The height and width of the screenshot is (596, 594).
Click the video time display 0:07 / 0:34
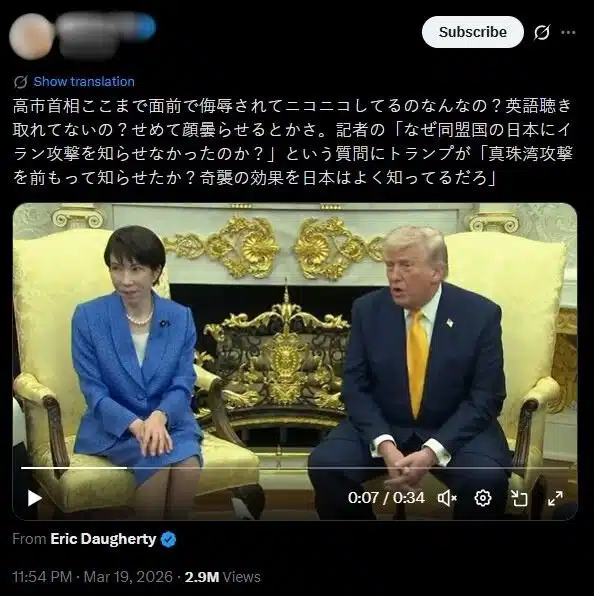(x=386, y=498)
